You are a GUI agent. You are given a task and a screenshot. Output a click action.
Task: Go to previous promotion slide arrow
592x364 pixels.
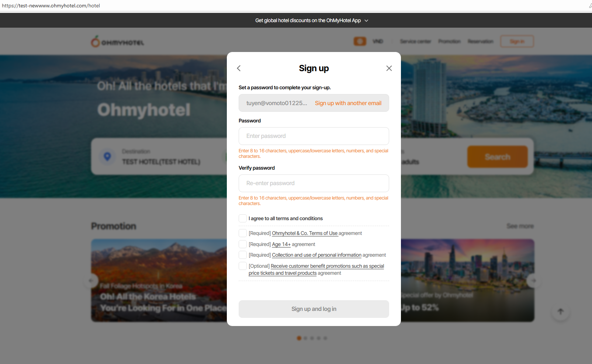pyautogui.click(x=91, y=281)
